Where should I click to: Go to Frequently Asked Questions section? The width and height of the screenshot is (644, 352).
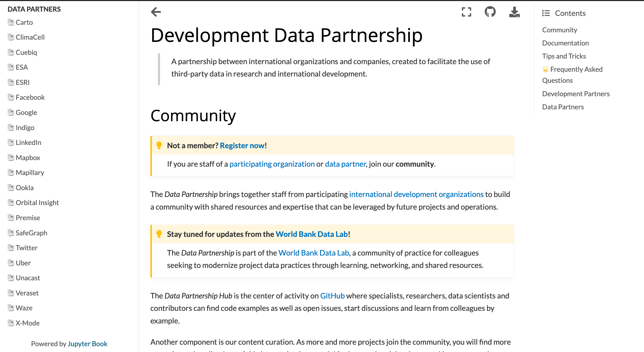(x=572, y=75)
